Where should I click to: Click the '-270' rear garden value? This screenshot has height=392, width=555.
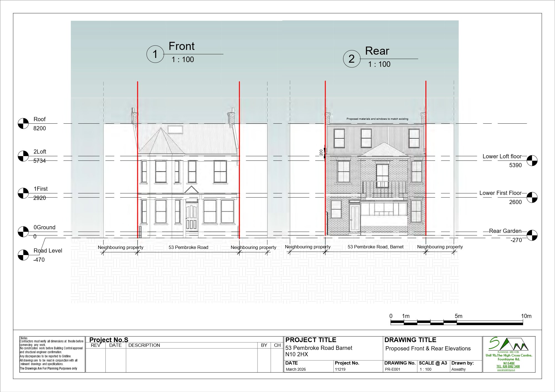coord(516,240)
